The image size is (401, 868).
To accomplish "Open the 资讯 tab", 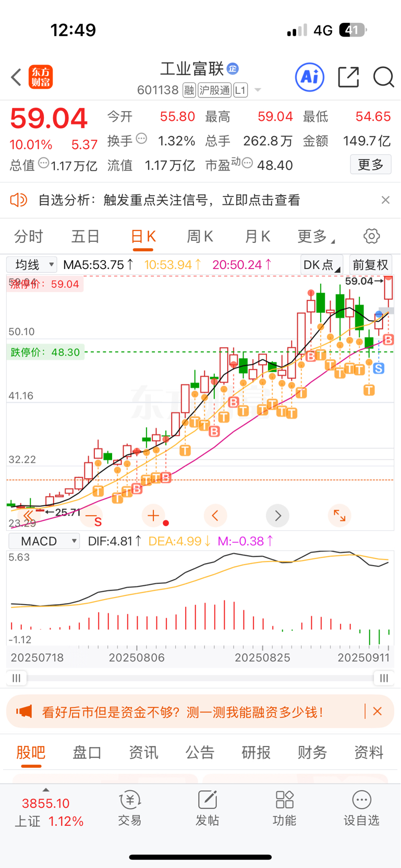I will [x=143, y=752].
